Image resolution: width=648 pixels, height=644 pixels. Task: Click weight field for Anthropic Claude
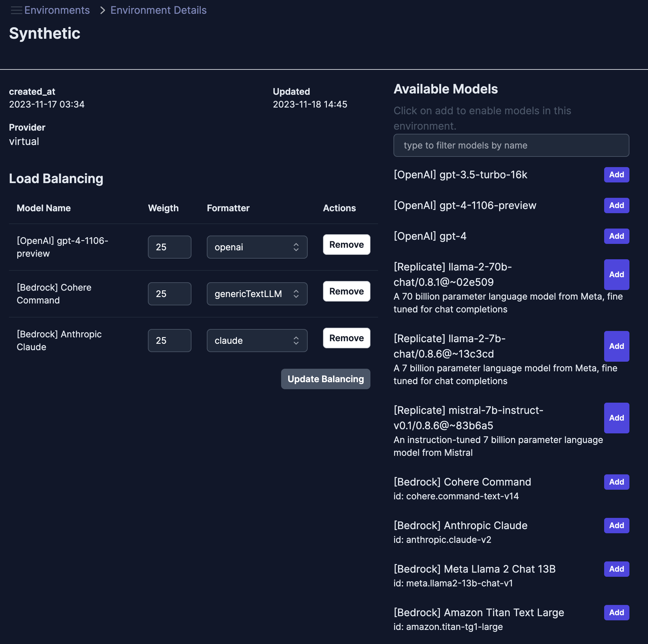click(x=169, y=341)
